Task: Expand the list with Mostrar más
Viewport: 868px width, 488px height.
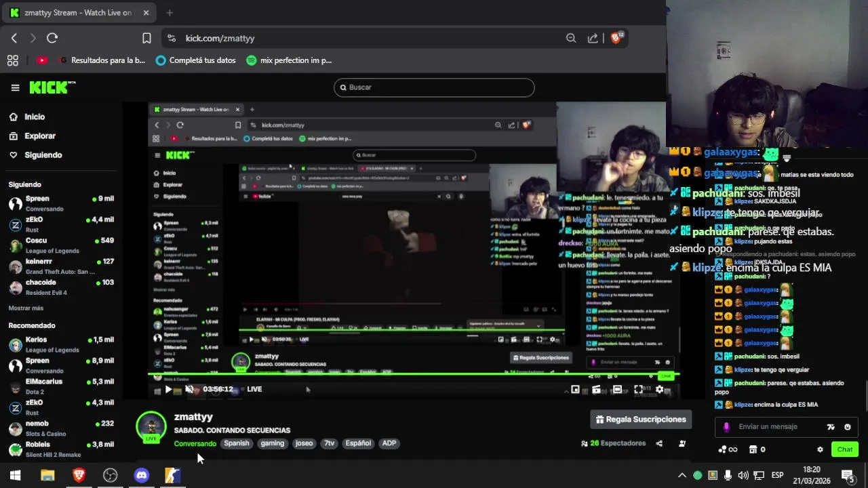Action: click(26, 308)
